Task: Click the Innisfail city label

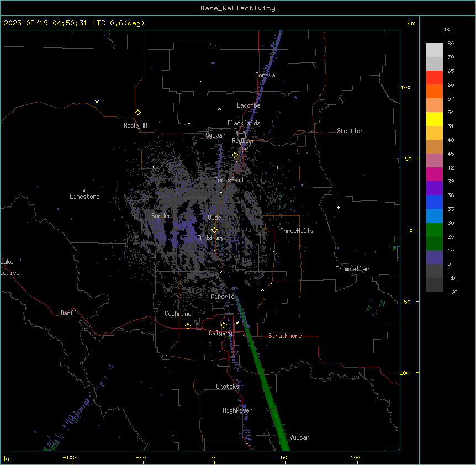Action: (229, 180)
